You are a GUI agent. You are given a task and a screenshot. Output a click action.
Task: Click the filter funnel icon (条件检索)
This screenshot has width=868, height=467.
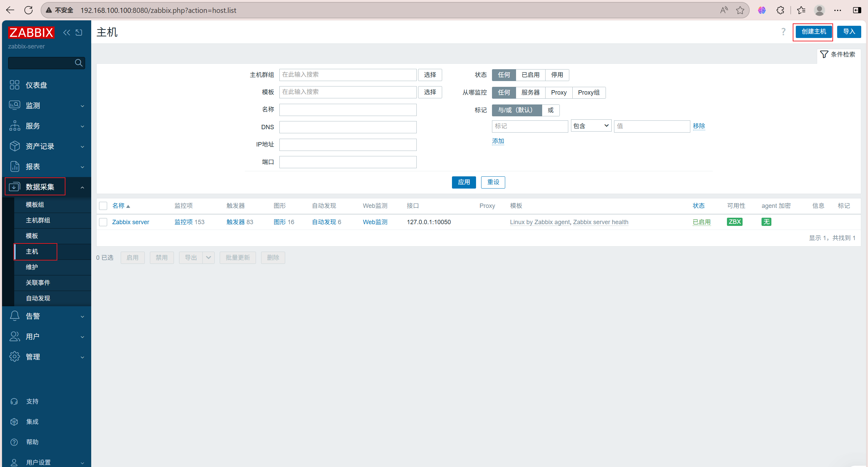click(824, 54)
